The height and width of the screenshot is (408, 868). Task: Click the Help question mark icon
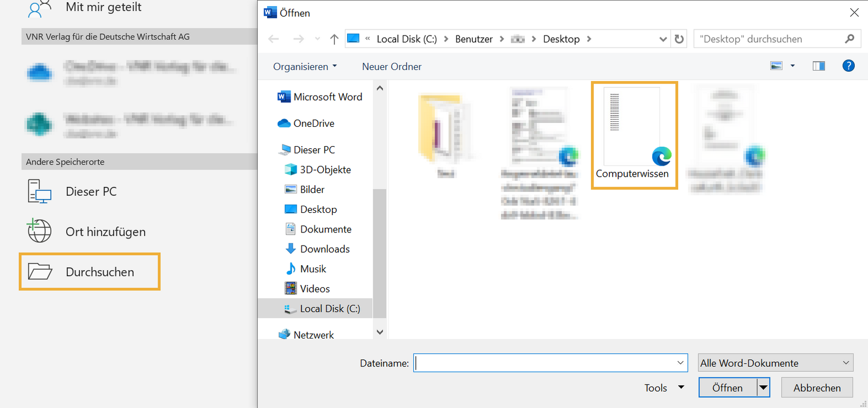point(848,66)
